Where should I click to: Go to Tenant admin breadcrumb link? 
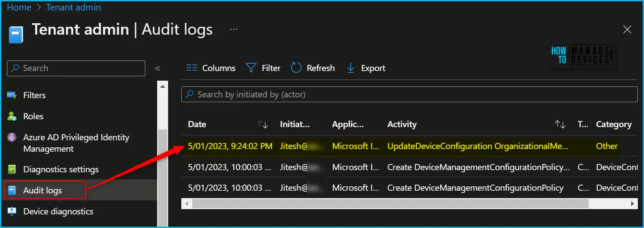[x=73, y=7]
